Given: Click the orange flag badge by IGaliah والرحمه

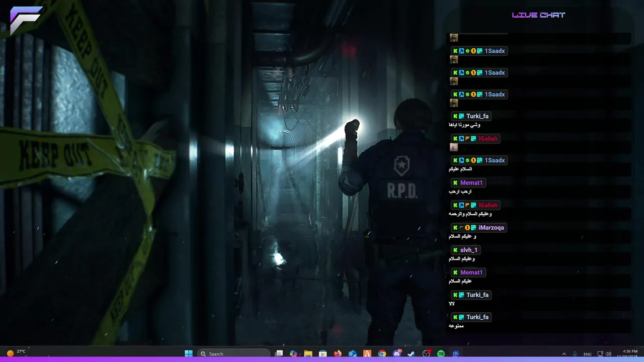Looking at the screenshot, I should pyautogui.click(x=467, y=205).
